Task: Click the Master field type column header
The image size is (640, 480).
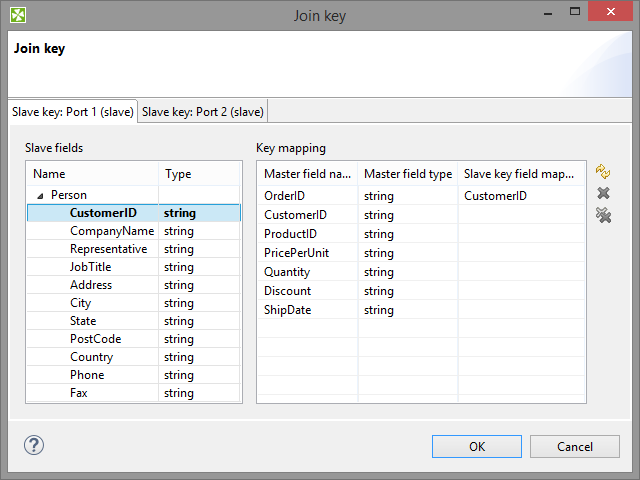Action: [x=407, y=174]
